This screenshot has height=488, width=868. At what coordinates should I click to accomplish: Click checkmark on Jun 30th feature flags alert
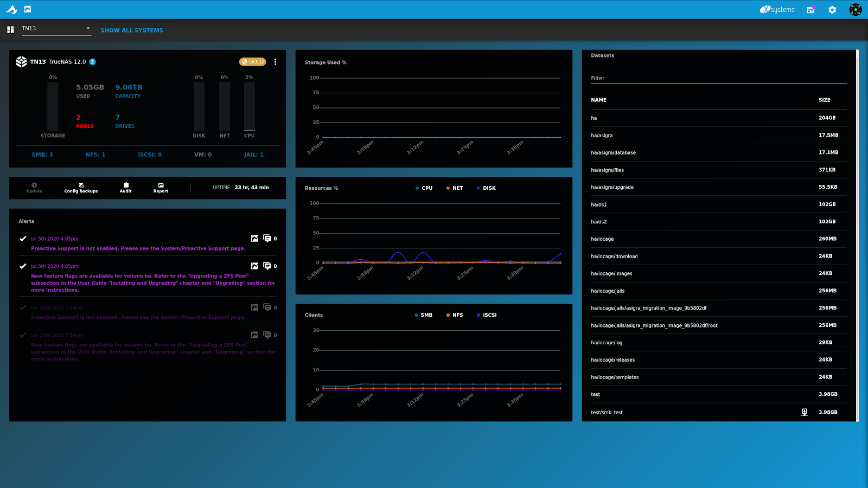coord(23,335)
